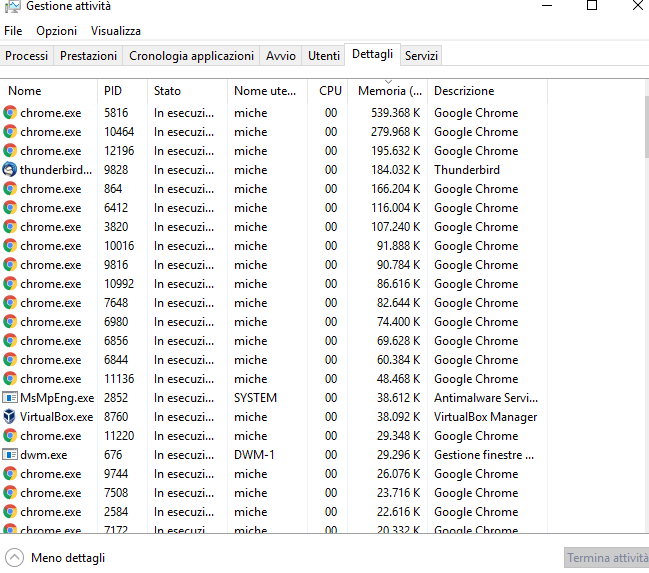Click the Chrome icon of PID 10016 row
This screenshot has height=573, width=649.
coord(10,246)
